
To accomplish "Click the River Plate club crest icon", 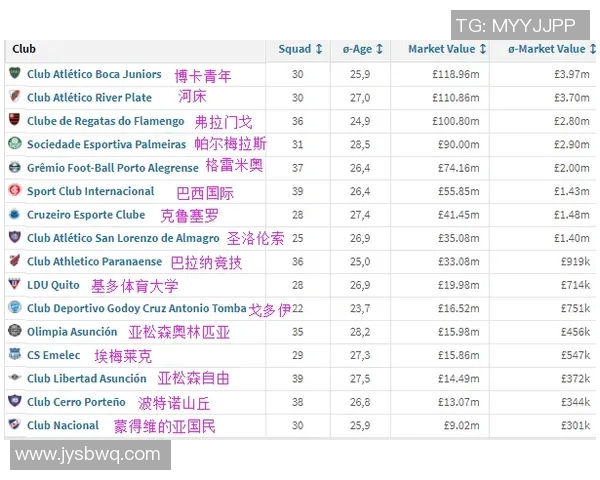I will tap(14, 98).
